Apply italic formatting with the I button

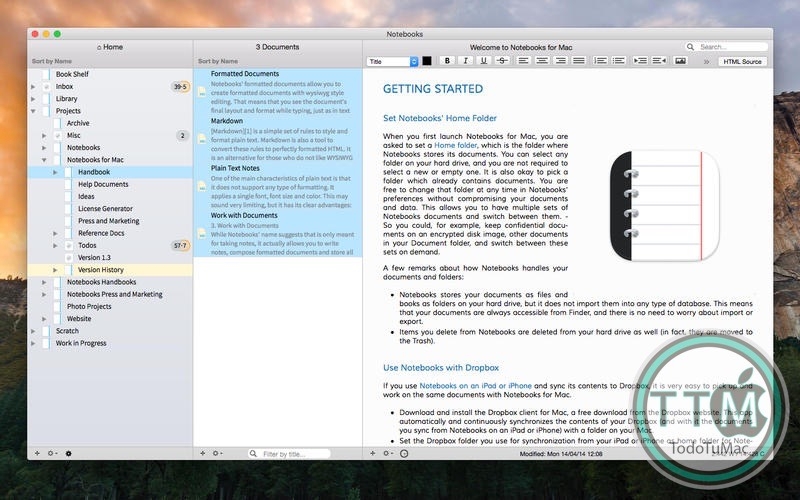click(x=466, y=61)
